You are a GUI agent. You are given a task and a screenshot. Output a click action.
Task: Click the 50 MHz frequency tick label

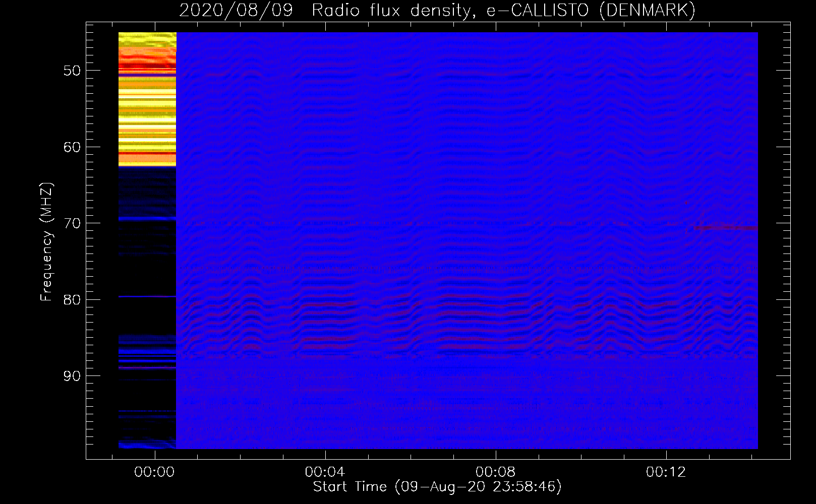[72, 71]
